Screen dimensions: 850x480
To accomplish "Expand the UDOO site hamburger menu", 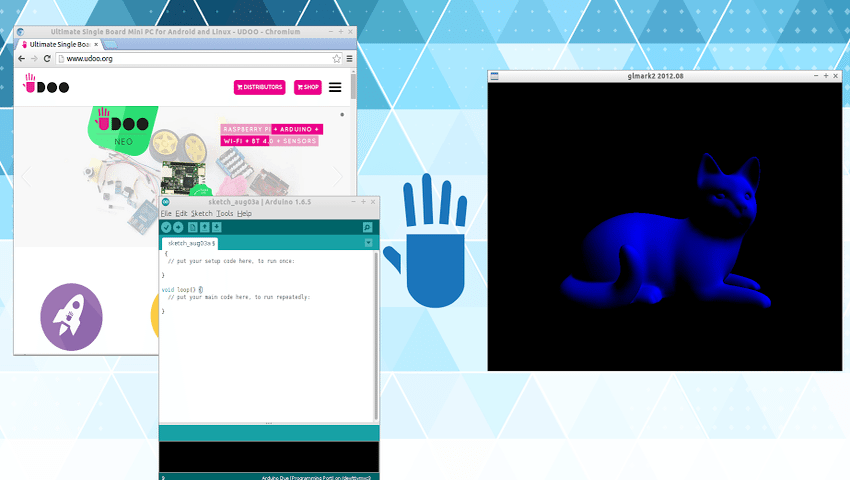I will pos(335,87).
